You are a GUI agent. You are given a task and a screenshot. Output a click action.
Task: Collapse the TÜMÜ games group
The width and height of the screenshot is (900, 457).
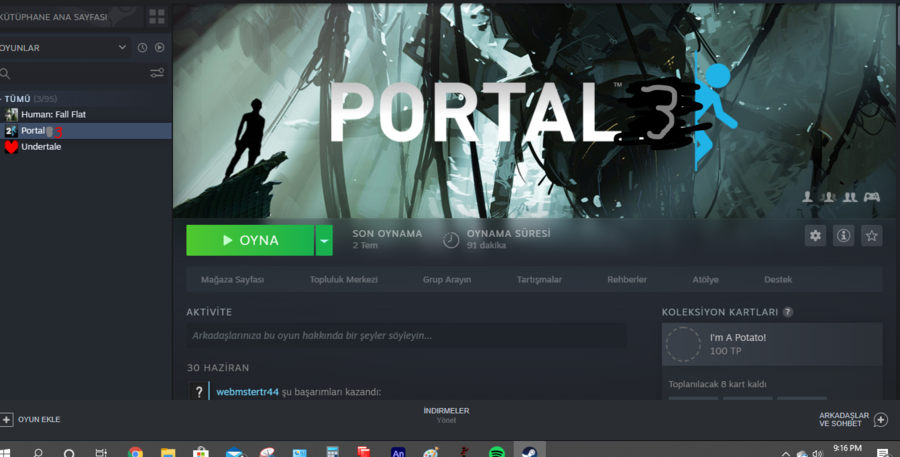click(29, 99)
